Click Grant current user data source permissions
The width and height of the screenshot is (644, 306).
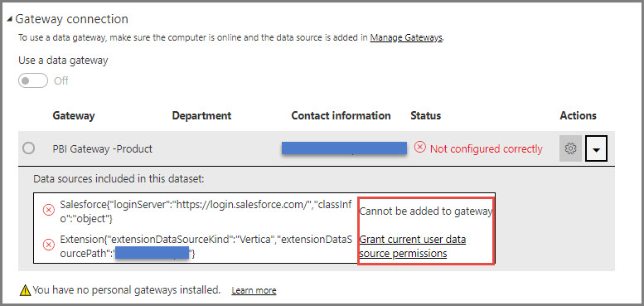click(x=413, y=246)
